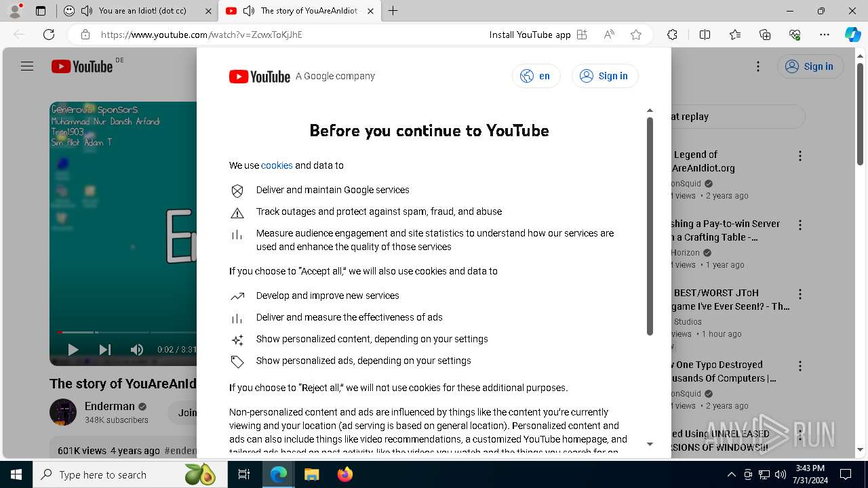The width and height of the screenshot is (868, 488).
Task: View site information lock icon
Action: coord(85,35)
